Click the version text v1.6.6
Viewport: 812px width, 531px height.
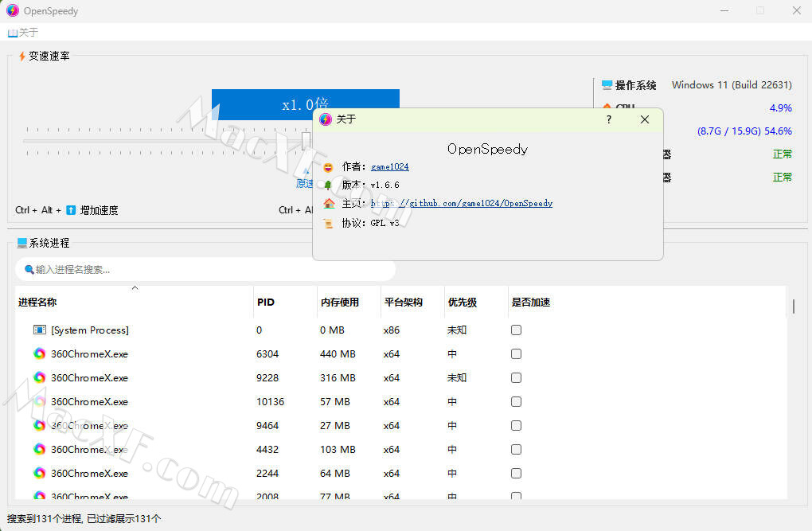click(385, 185)
